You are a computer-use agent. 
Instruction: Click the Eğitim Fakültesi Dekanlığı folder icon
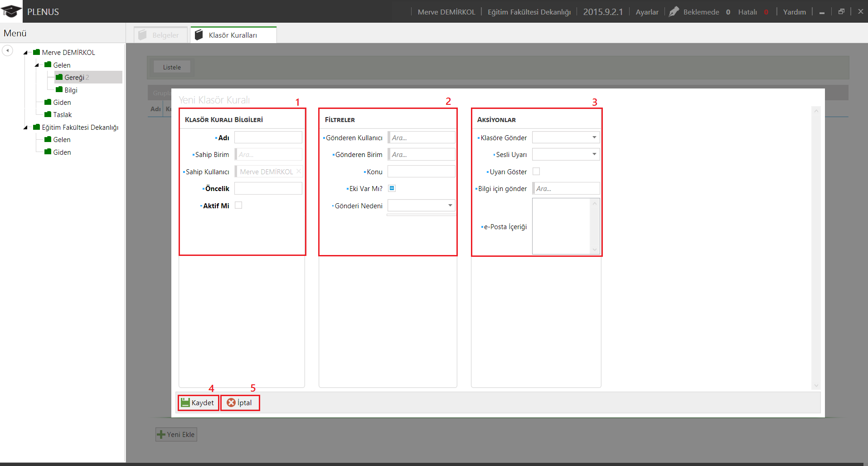click(37, 127)
